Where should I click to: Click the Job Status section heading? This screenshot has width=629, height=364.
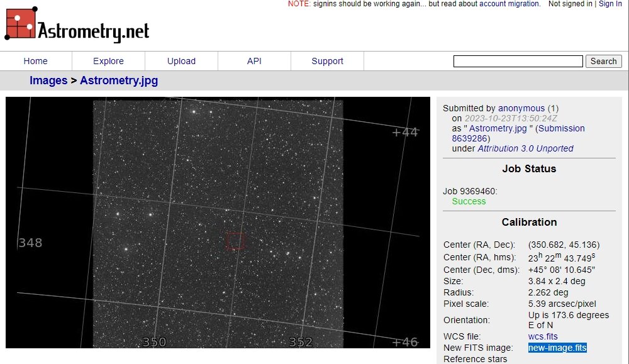coord(529,168)
